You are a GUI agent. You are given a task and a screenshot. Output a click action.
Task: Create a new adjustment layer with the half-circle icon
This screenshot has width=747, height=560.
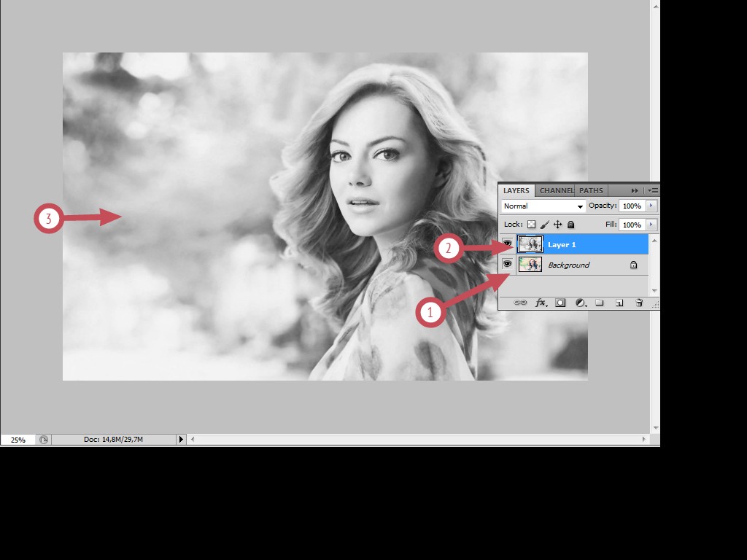[x=581, y=303]
